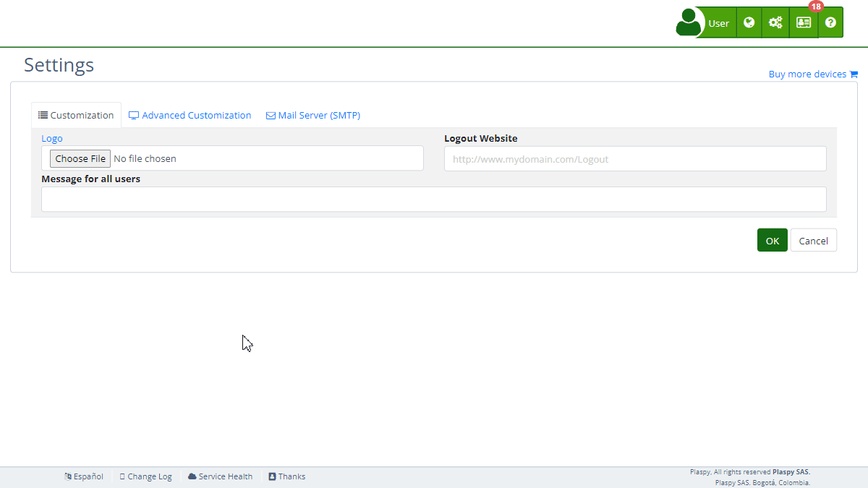Open the Mail Server (SMTP) tab
Screen dimensions: 868x488
313,116
